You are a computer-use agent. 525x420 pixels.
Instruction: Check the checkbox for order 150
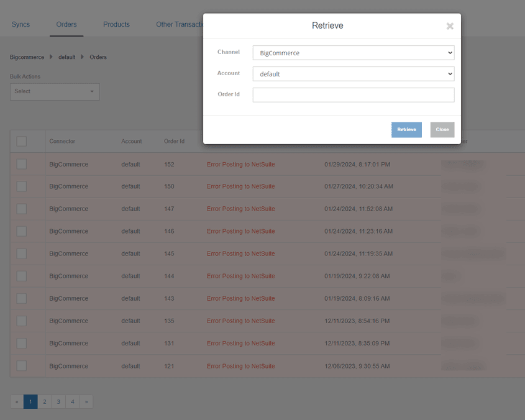21,186
